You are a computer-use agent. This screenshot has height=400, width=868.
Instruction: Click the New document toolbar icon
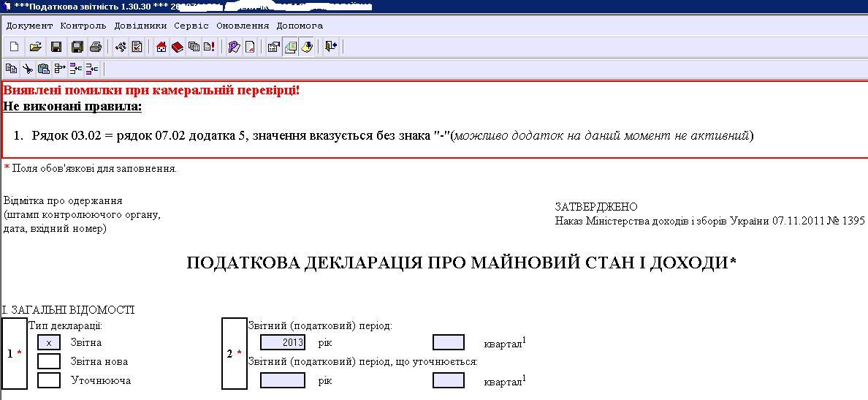pyautogui.click(x=14, y=47)
